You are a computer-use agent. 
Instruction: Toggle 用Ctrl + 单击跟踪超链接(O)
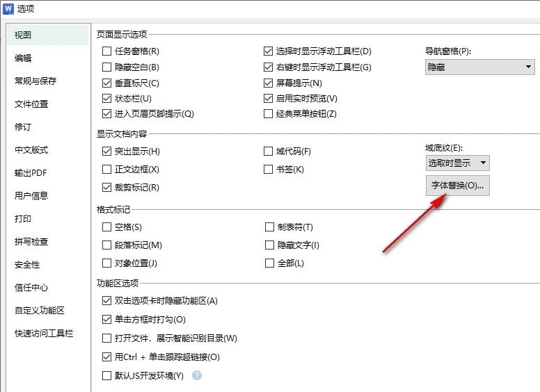point(106,357)
